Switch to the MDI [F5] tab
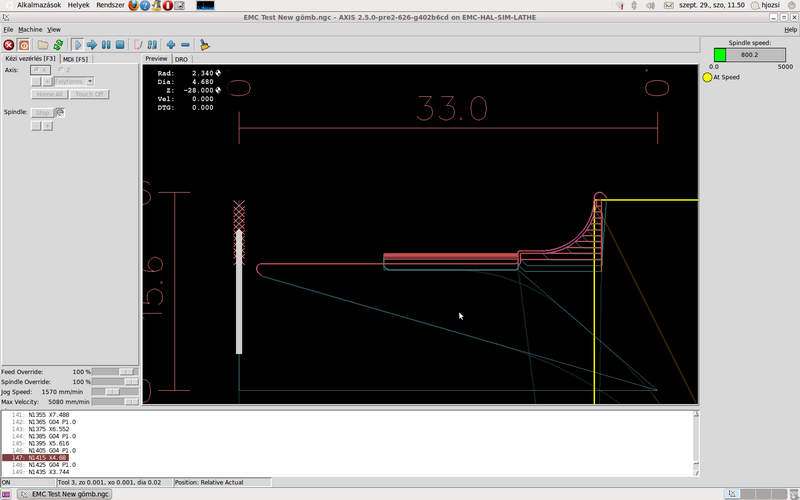Viewport: 800px width, 500px height. click(75, 59)
